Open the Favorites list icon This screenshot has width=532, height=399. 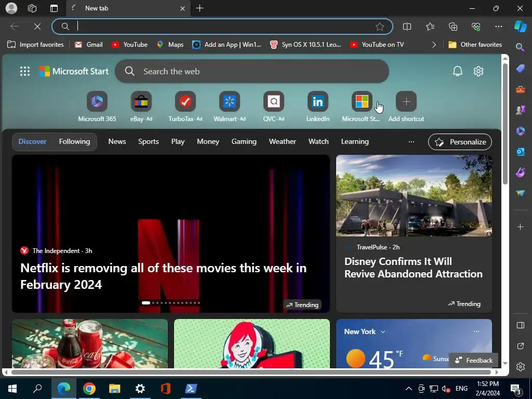click(x=430, y=26)
